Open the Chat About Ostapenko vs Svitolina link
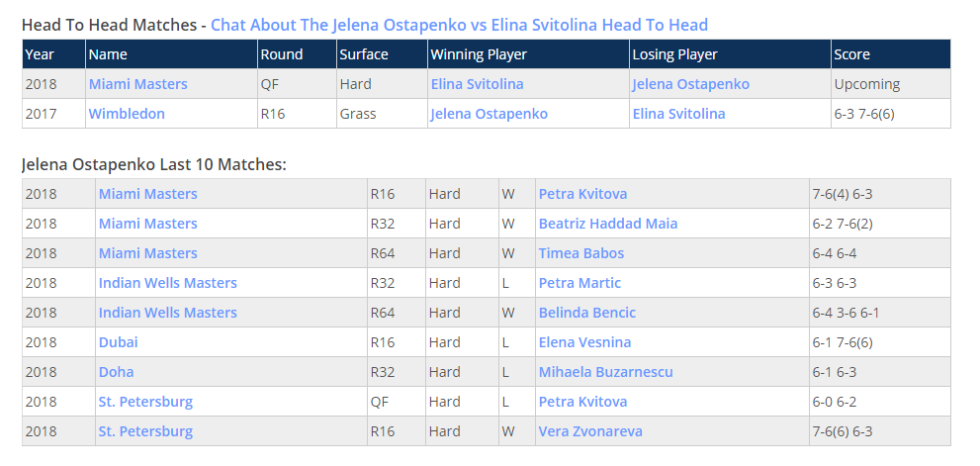 (x=459, y=25)
